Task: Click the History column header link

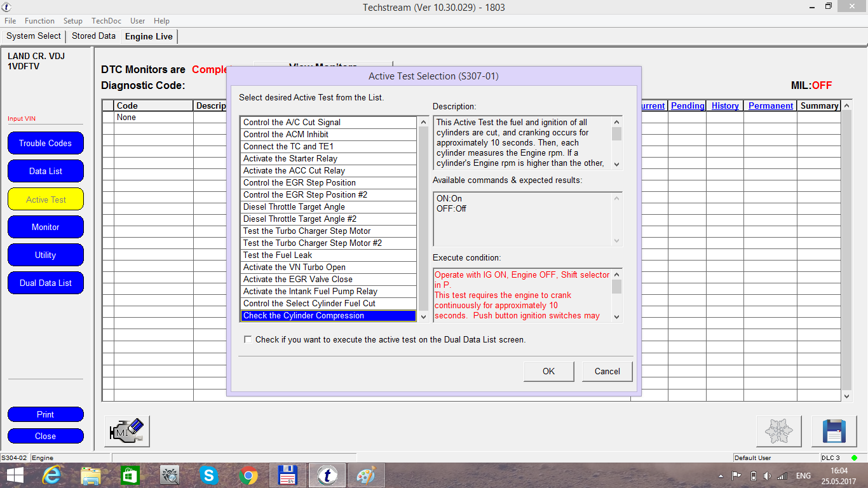Action: point(725,105)
